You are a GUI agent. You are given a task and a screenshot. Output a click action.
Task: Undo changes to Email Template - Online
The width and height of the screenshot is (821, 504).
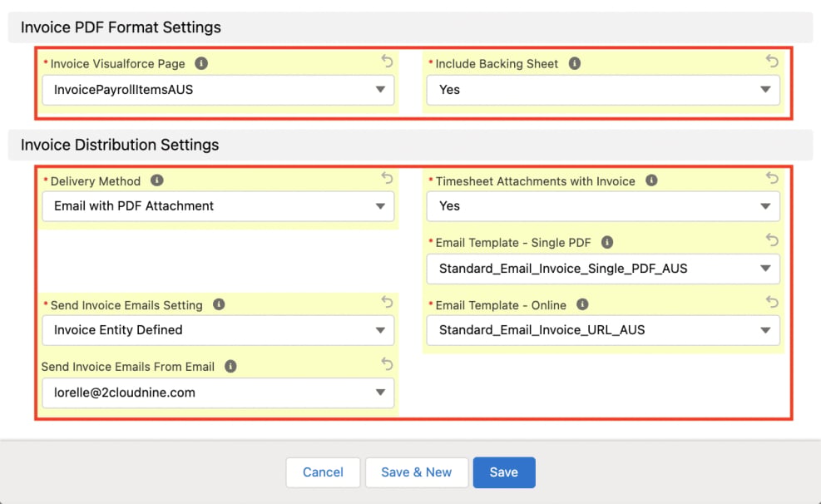coord(772,302)
